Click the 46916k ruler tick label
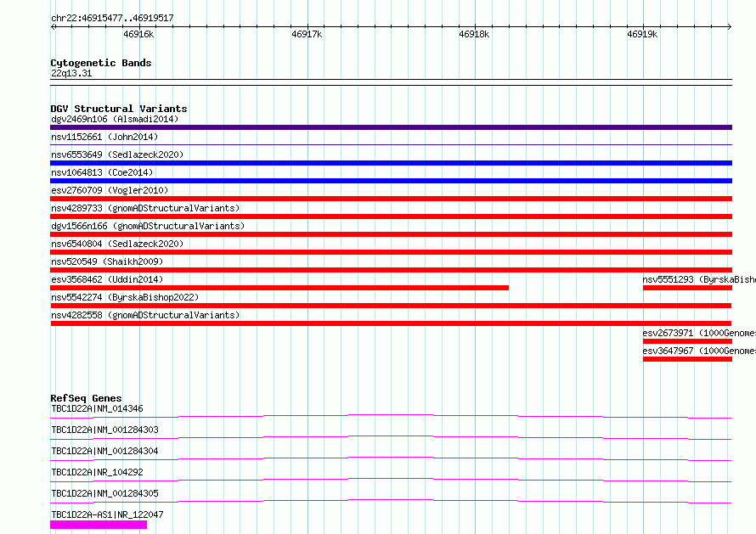The image size is (756, 534). pos(138,34)
